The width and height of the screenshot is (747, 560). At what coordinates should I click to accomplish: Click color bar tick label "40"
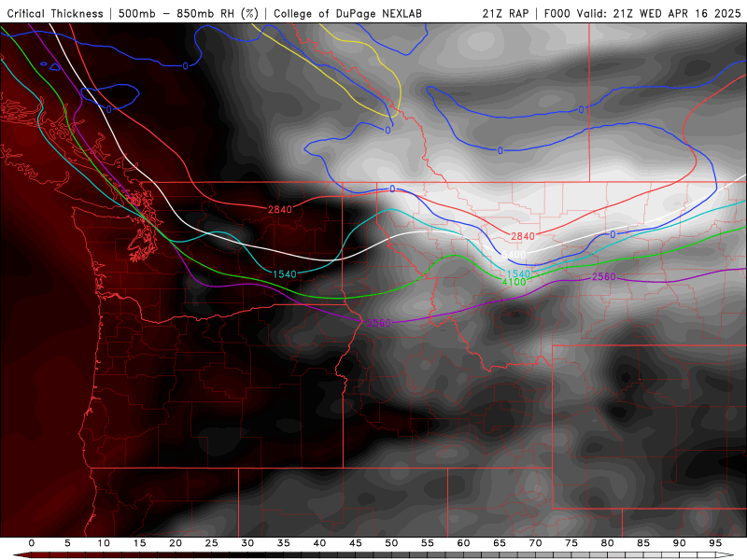coord(319,543)
